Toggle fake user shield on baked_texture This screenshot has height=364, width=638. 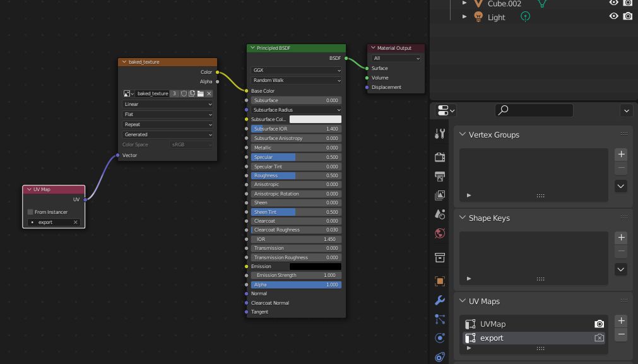tap(184, 93)
